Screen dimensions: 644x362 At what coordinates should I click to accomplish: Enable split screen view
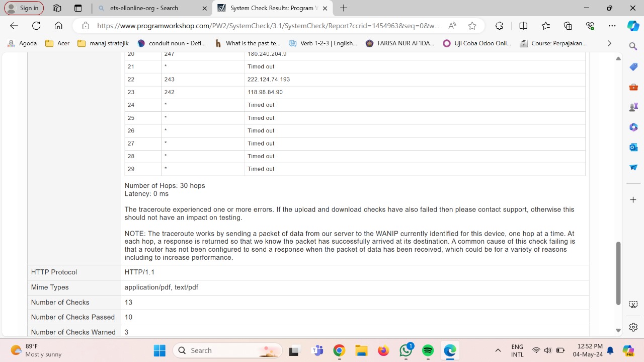click(523, 26)
